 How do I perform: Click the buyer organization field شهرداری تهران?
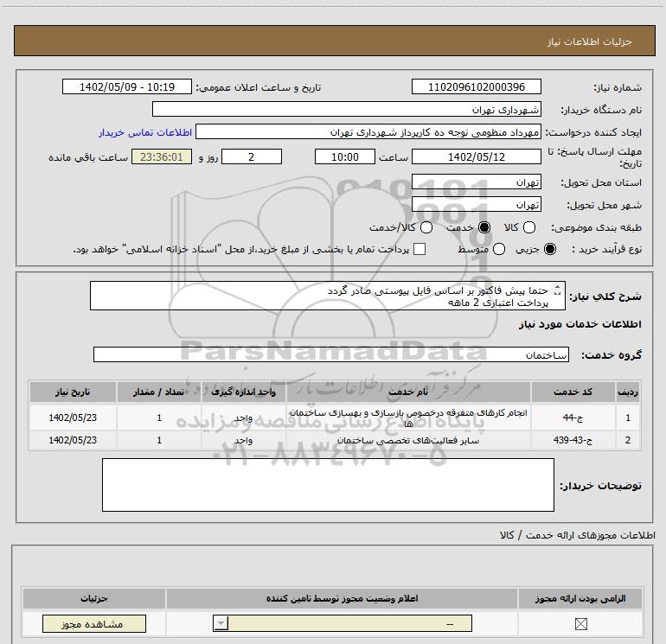pyautogui.click(x=347, y=109)
